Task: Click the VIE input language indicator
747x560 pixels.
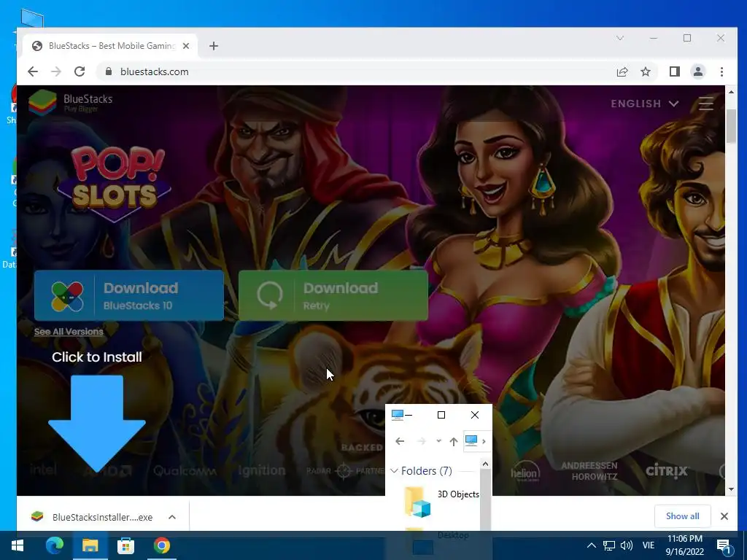Action: pyautogui.click(x=649, y=545)
